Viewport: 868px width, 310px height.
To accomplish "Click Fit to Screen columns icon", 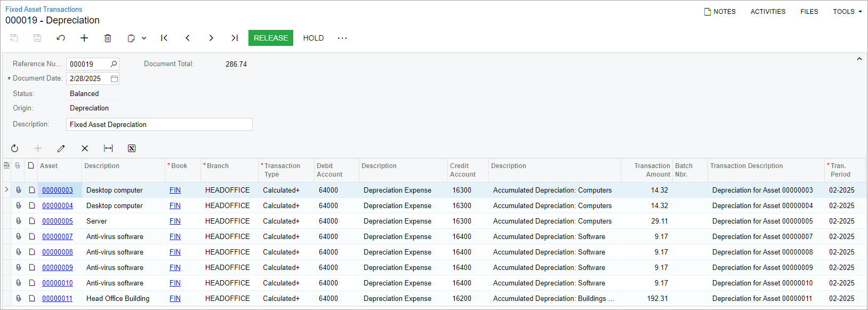I will click(x=108, y=148).
